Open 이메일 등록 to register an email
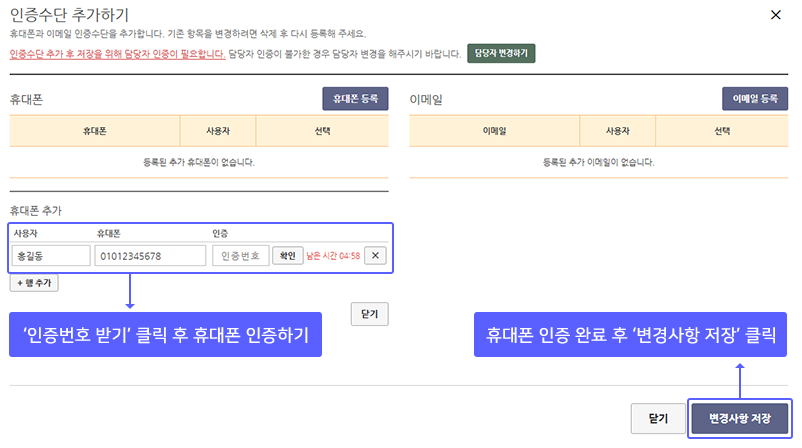This screenshot has width=802, height=448. coord(754,99)
